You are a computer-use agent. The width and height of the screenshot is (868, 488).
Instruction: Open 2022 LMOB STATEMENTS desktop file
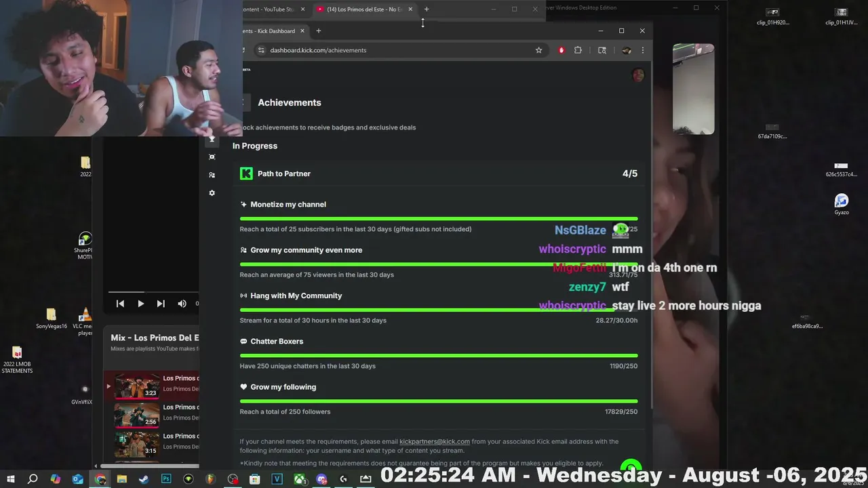(x=17, y=361)
